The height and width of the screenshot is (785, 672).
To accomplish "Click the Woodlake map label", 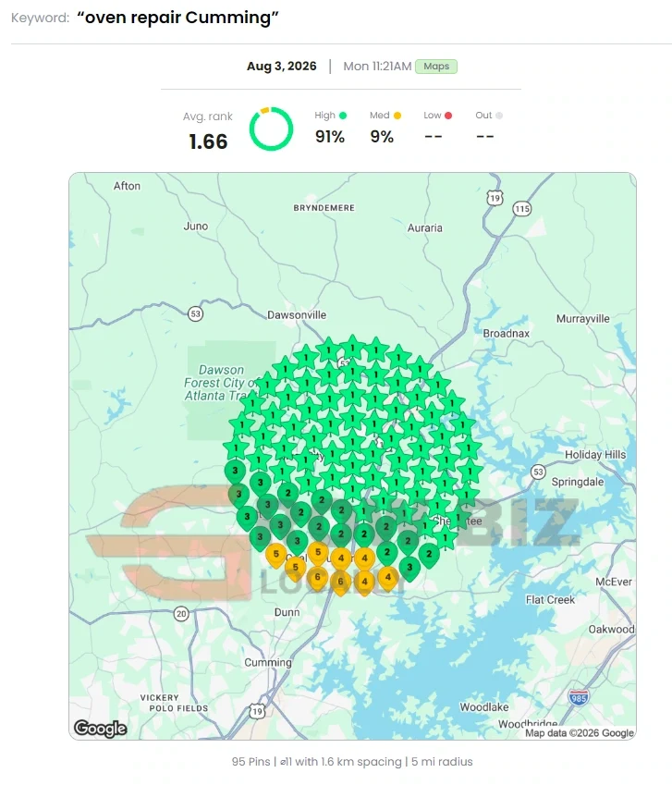I will pos(483,707).
